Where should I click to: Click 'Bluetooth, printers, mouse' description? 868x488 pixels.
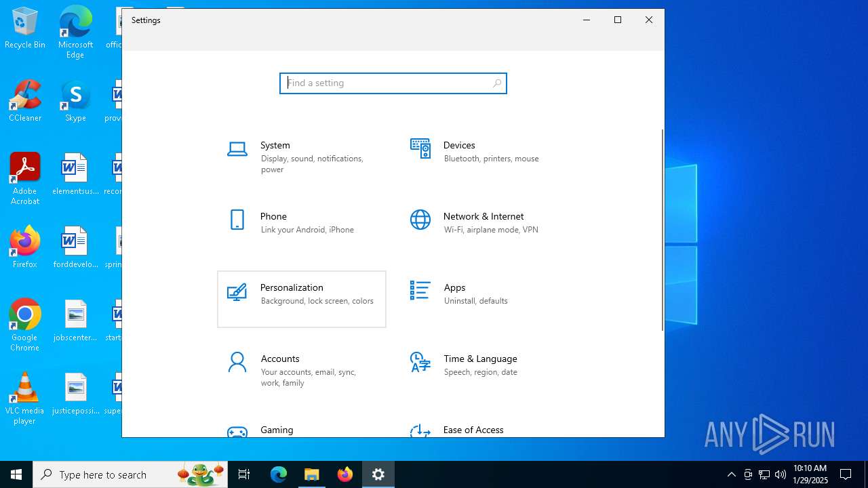(x=492, y=159)
